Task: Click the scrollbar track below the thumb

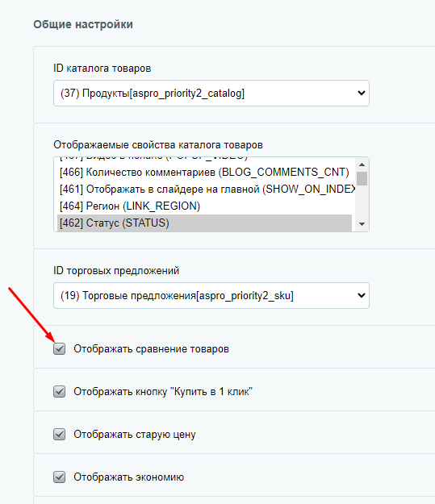Action: [362, 202]
